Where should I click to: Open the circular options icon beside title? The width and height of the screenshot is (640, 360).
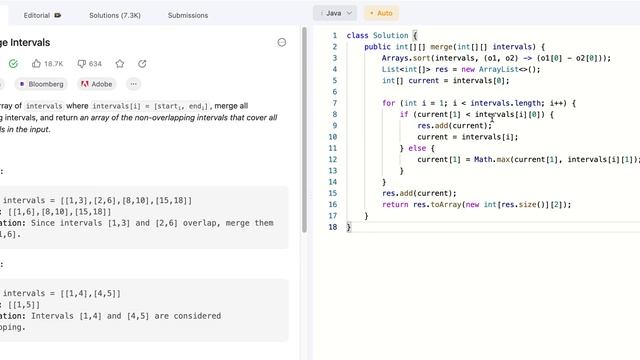click(x=282, y=42)
